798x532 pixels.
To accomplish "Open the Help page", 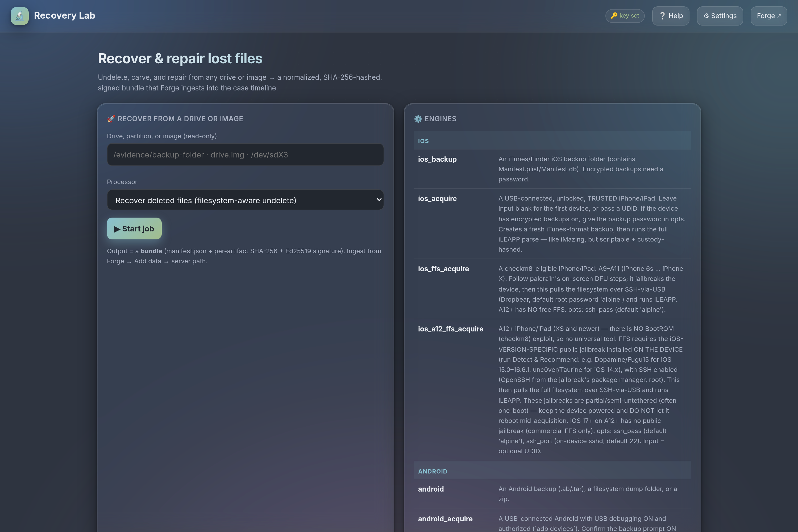I will click(x=670, y=16).
